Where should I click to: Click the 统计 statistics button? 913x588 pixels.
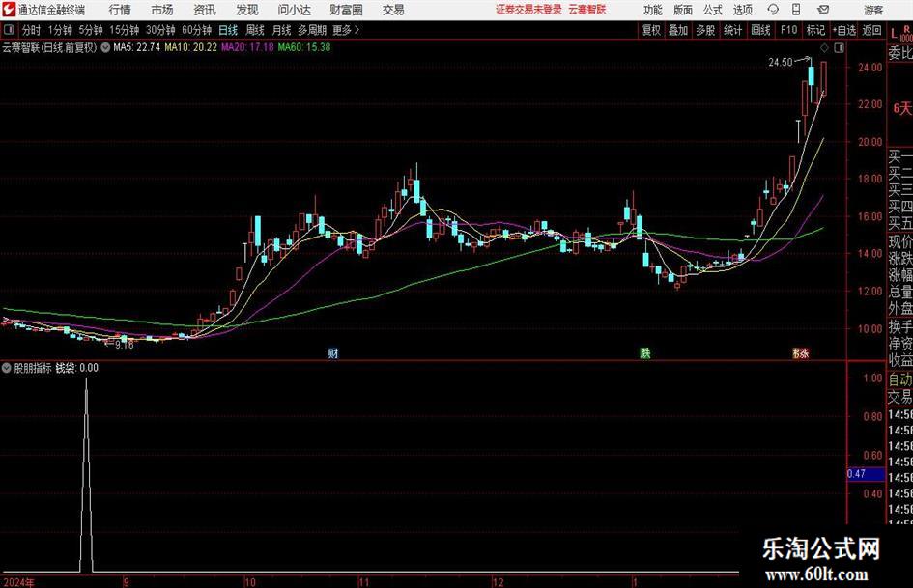[733, 30]
